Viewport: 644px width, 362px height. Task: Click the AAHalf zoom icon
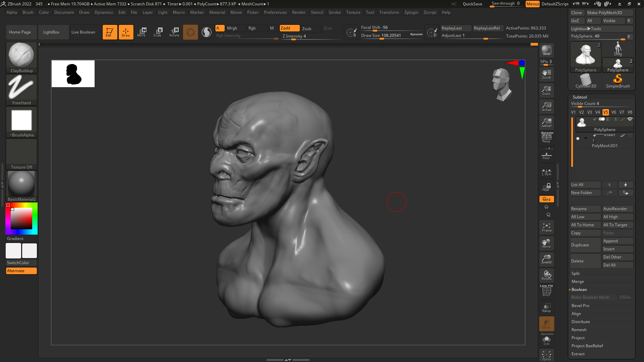coord(546,123)
